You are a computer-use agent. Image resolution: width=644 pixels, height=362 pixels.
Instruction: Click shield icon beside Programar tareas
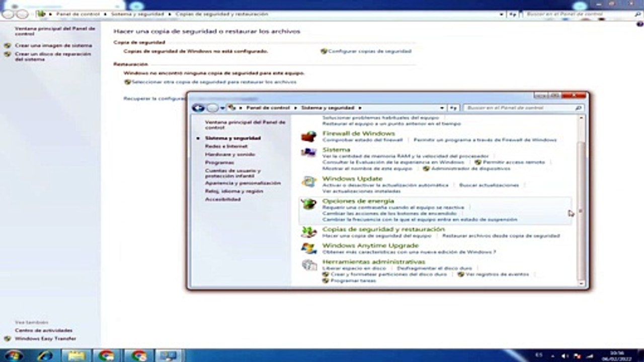pyautogui.click(x=326, y=281)
